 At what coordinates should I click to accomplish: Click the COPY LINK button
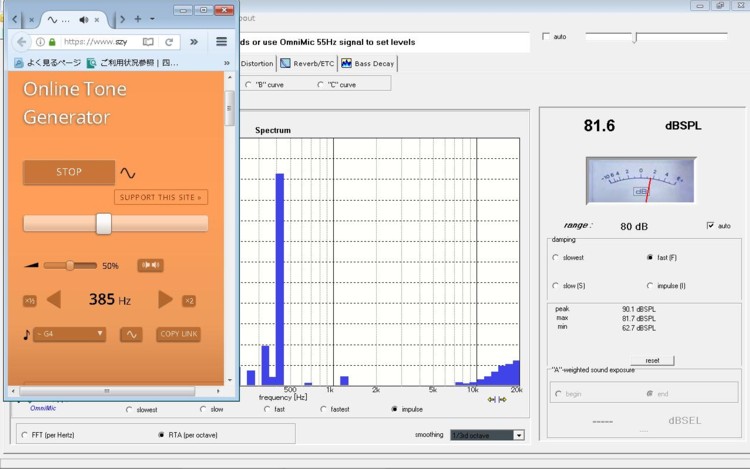[178, 334]
